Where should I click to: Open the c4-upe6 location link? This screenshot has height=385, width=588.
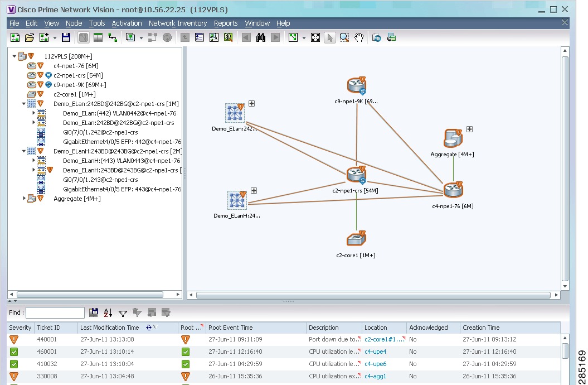point(376,364)
